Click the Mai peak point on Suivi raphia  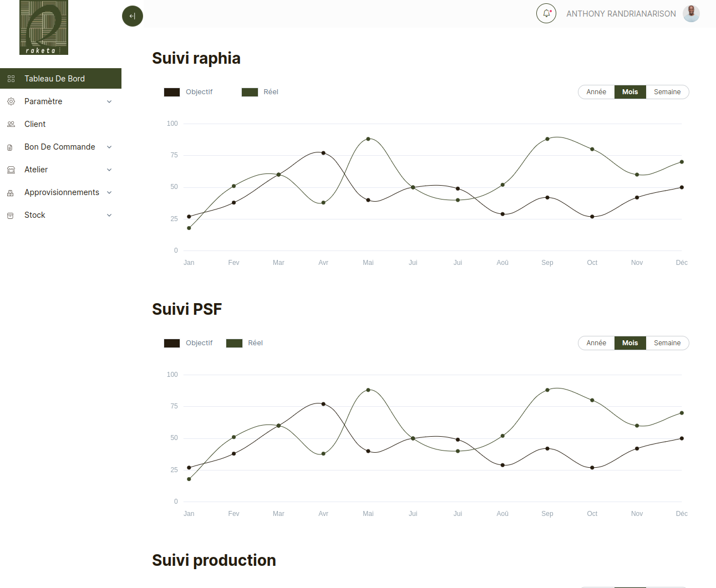pyautogui.click(x=368, y=139)
